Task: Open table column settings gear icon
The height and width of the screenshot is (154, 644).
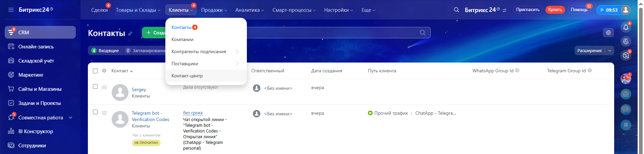Action: click(x=104, y=71)
